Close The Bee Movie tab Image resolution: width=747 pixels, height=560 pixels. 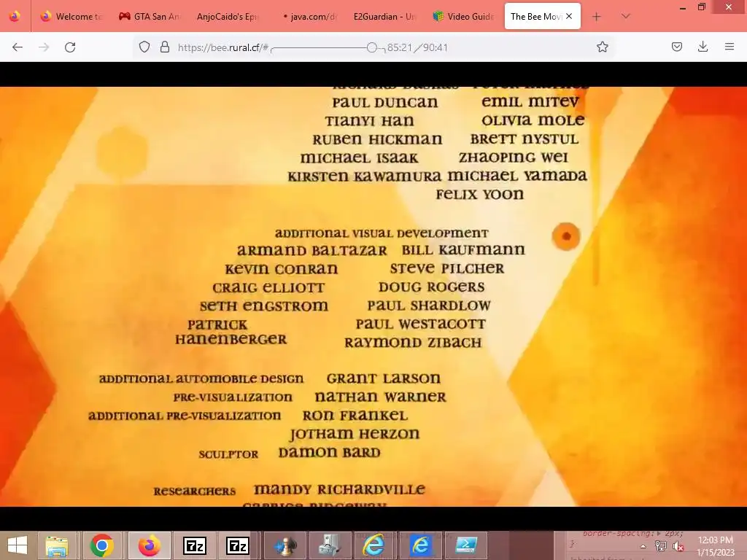pyautogui.click(x=569, y=16)
